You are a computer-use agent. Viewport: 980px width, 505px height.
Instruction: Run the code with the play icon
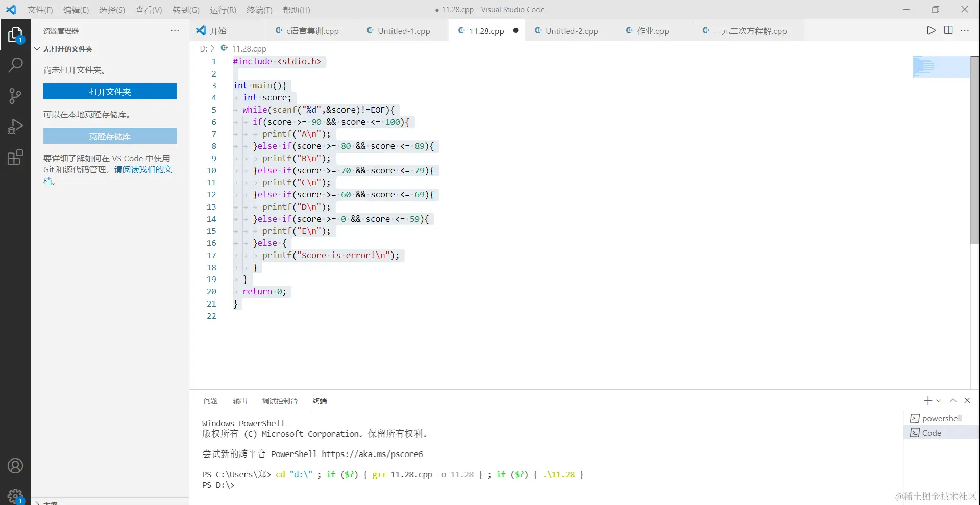pyautogui.click(x=932, y=30)
